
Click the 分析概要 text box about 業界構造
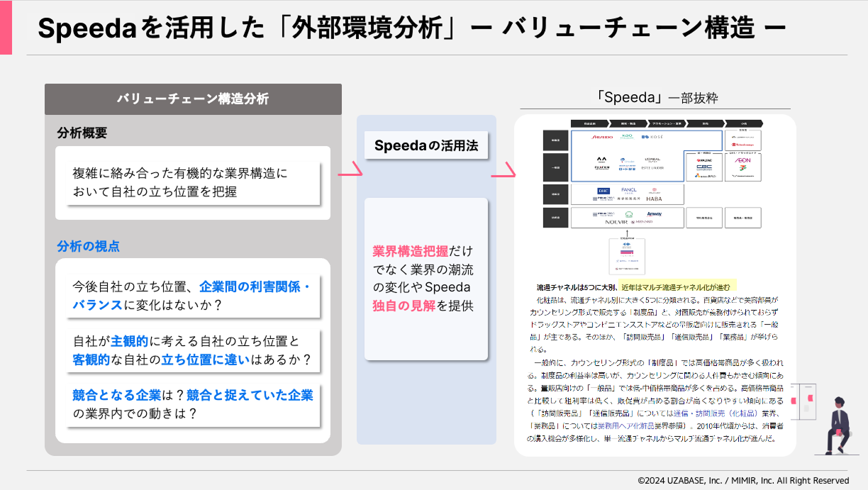pyautogui.click(x=193, y=182)
